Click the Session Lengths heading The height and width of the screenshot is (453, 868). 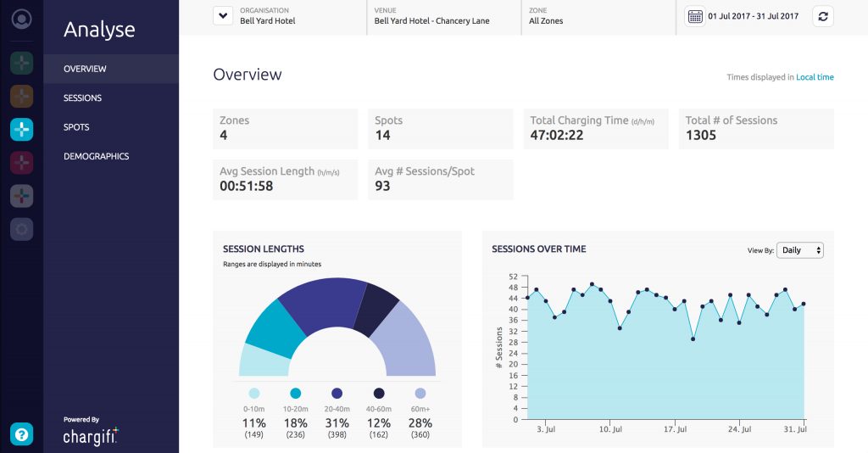(264, 249)
